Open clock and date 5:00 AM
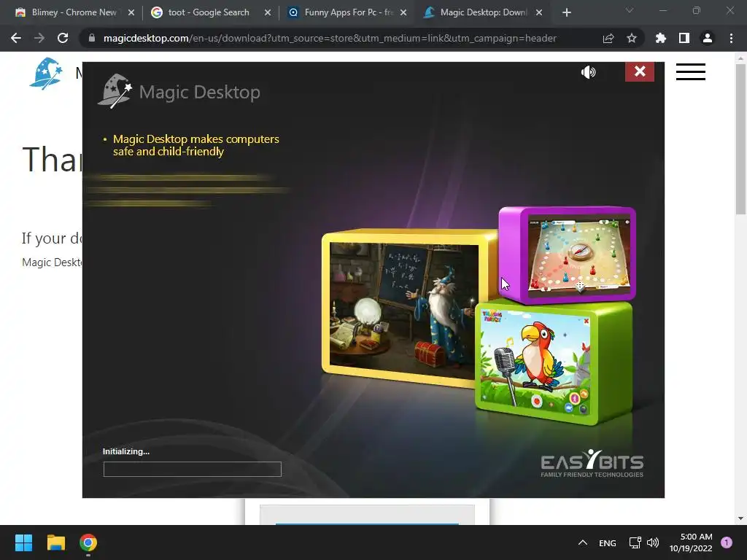Image resolution: width=747 pixels, height=560 pixels. click(691, 542)
